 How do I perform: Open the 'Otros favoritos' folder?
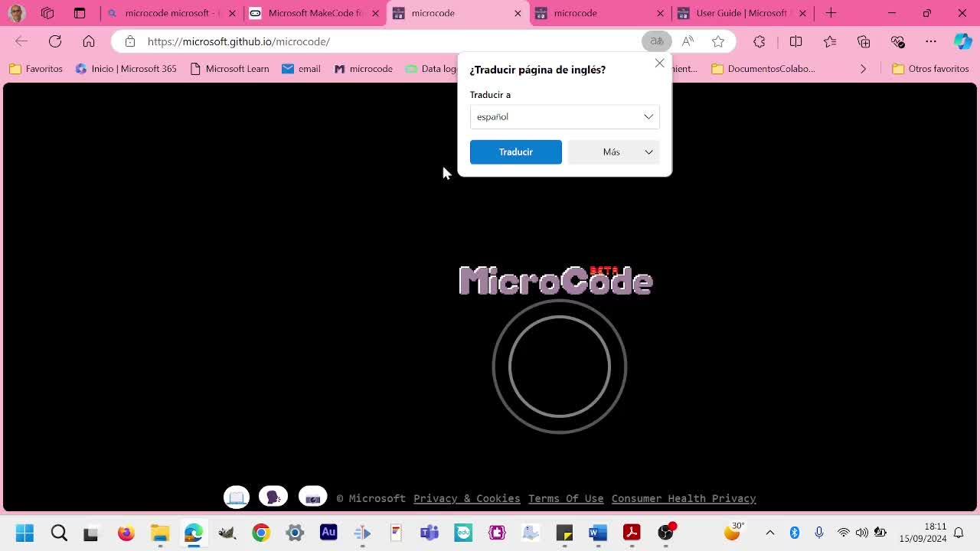931,69
